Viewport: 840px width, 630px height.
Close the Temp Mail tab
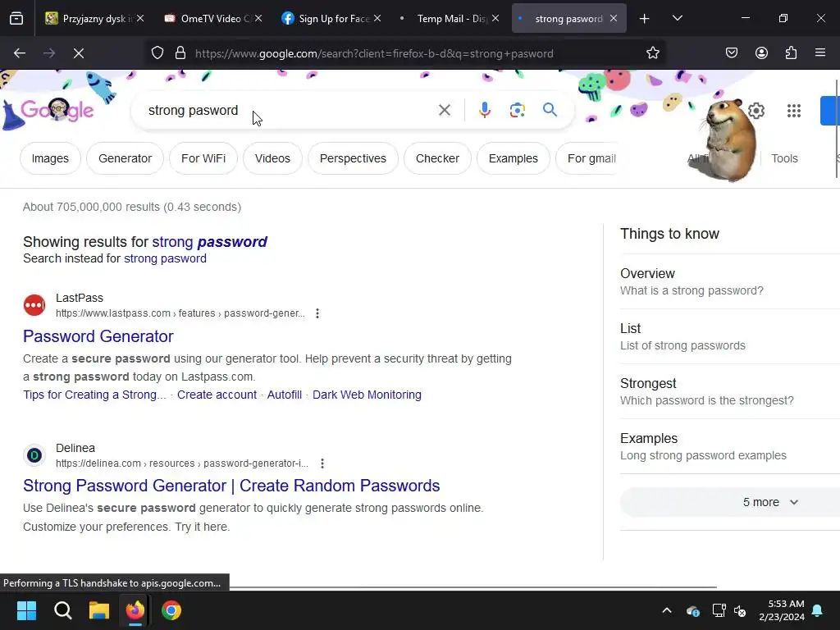(x=495, y=18)
